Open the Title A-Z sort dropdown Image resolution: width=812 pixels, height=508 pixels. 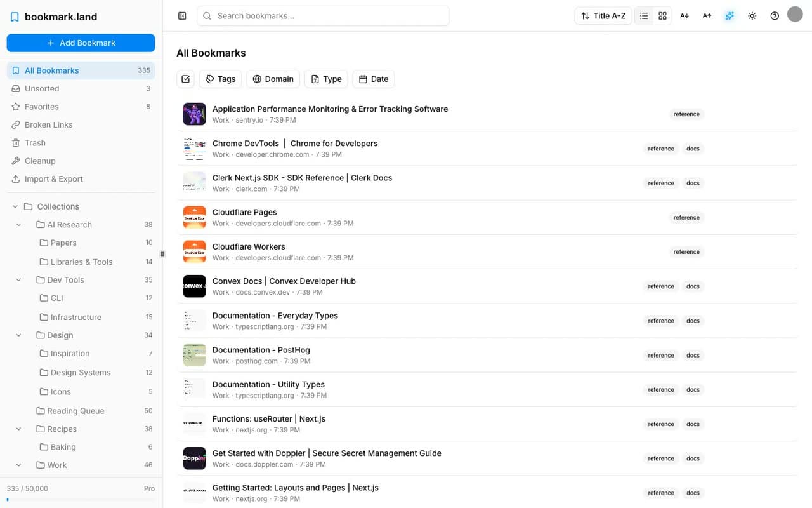603,16
